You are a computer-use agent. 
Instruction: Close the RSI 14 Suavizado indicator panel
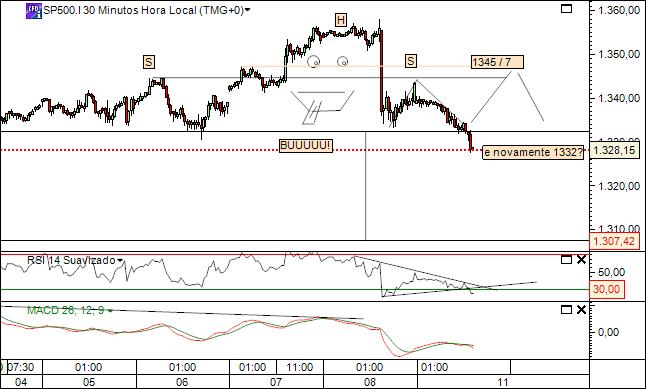click(x=581, y=260)
